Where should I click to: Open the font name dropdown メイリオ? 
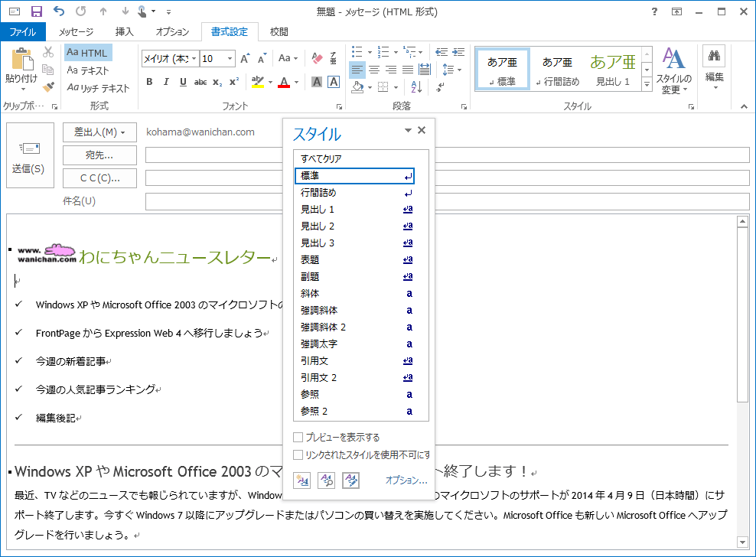[x=194, y=58]
